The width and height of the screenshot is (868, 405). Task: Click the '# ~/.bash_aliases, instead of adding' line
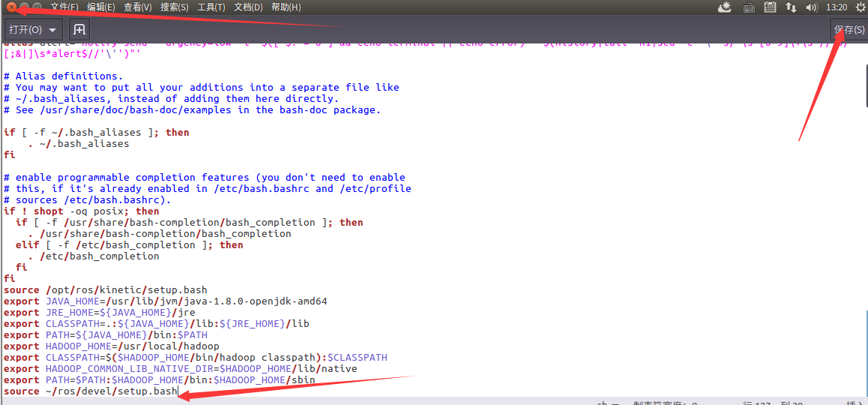coord(171,98)
